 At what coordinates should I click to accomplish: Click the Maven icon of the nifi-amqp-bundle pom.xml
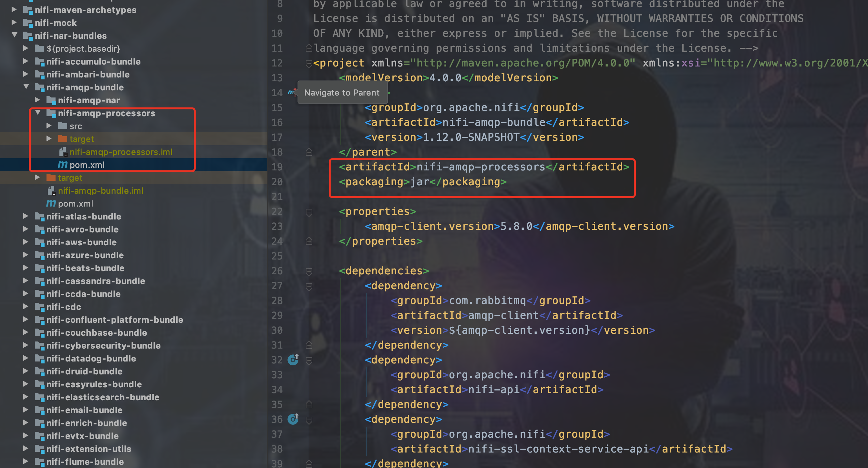[x=51, y=203]
